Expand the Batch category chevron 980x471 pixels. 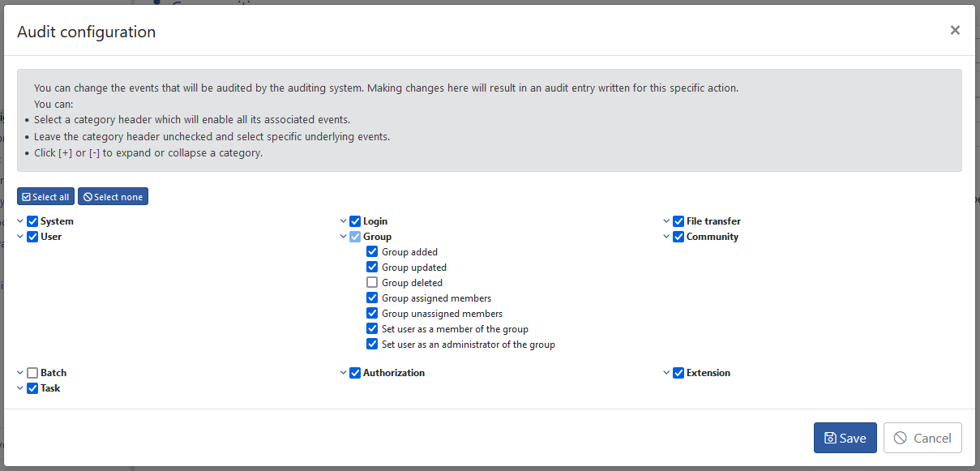(20, 373)
